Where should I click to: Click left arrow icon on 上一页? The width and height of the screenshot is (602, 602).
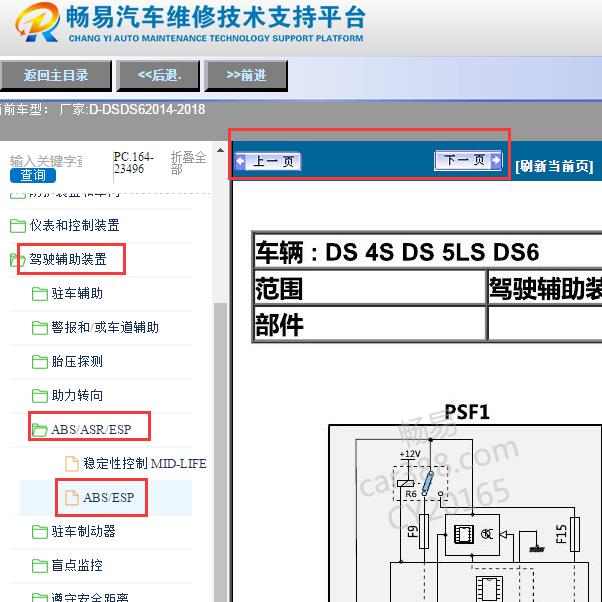[x=240, y=161]
